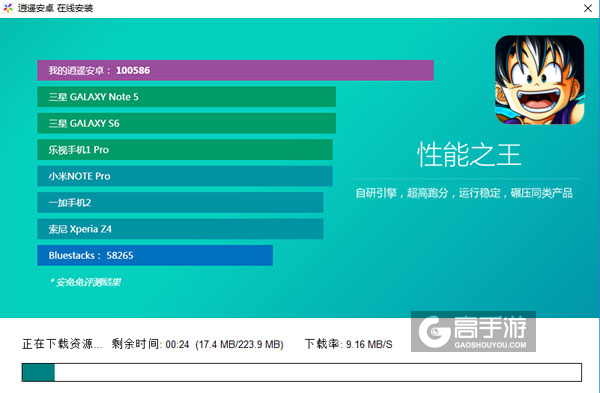Viewport: 600px width, 393px height.
Task: Click the 安兔兔评测结果 footnote
Action: (85, 282)
